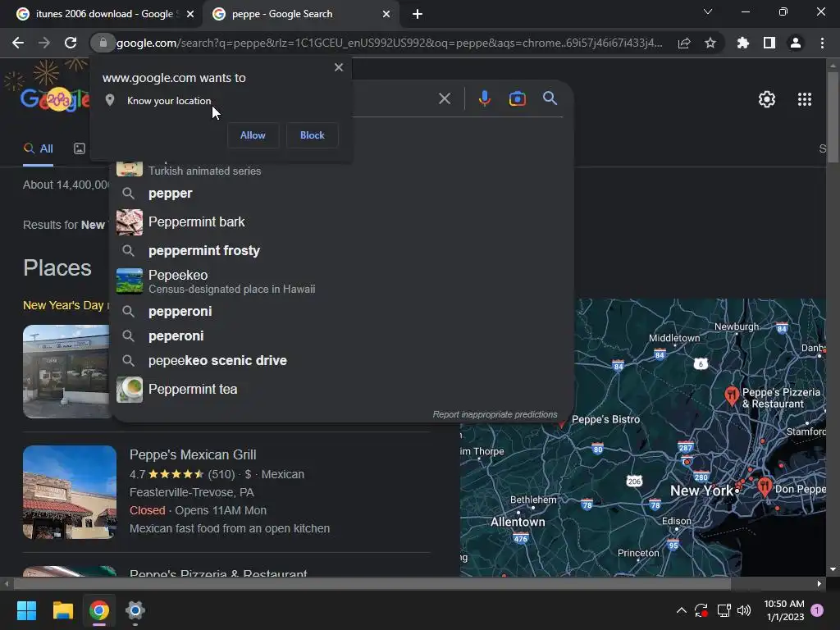Open Peppe's Mexican Grill photo thumbnail

[x=70, y=492]
